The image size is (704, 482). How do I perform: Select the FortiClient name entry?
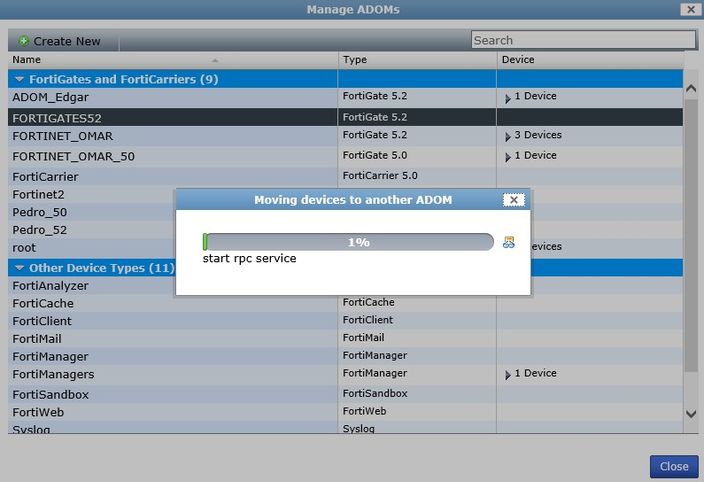pos(42,321)
